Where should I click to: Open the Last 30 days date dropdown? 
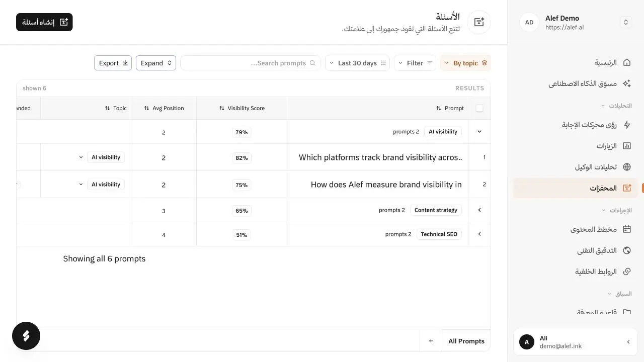[x=357, y=63]
